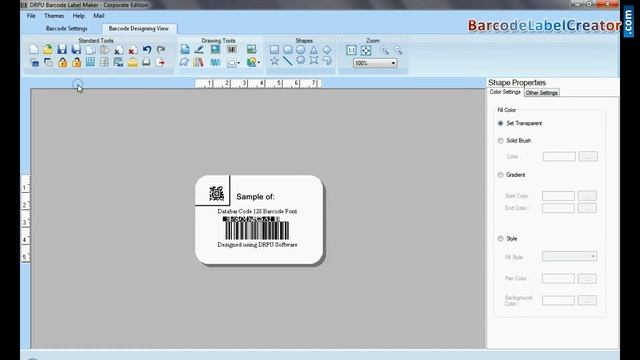The width and height of the screenshot is (640, 360).
Task: Select the pencil drawing tool
Action: (x=199, y=49)
